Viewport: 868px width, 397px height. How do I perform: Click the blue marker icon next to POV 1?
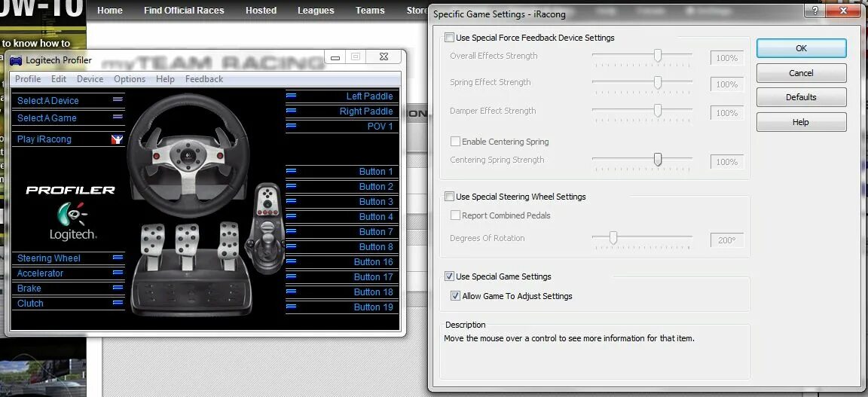[291, 126]
